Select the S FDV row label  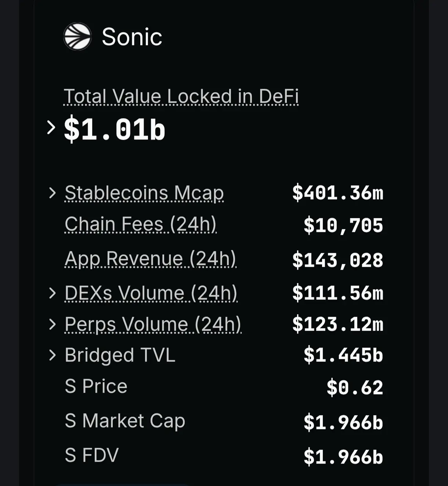coord(92,455)
